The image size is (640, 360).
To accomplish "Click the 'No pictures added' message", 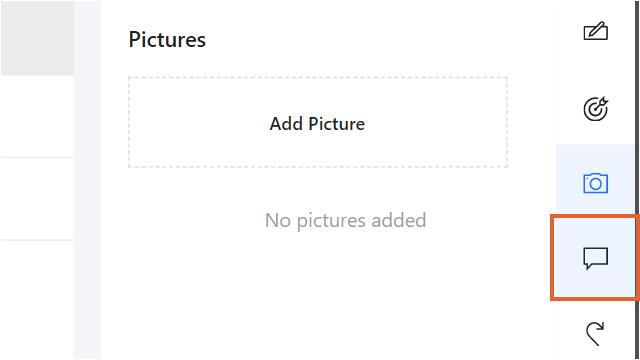I will 345,220.
